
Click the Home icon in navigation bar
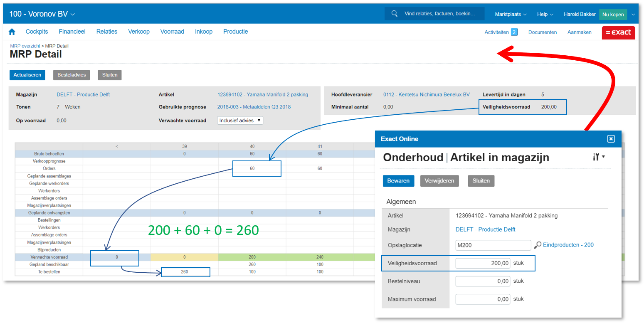[x=12, y=32]
